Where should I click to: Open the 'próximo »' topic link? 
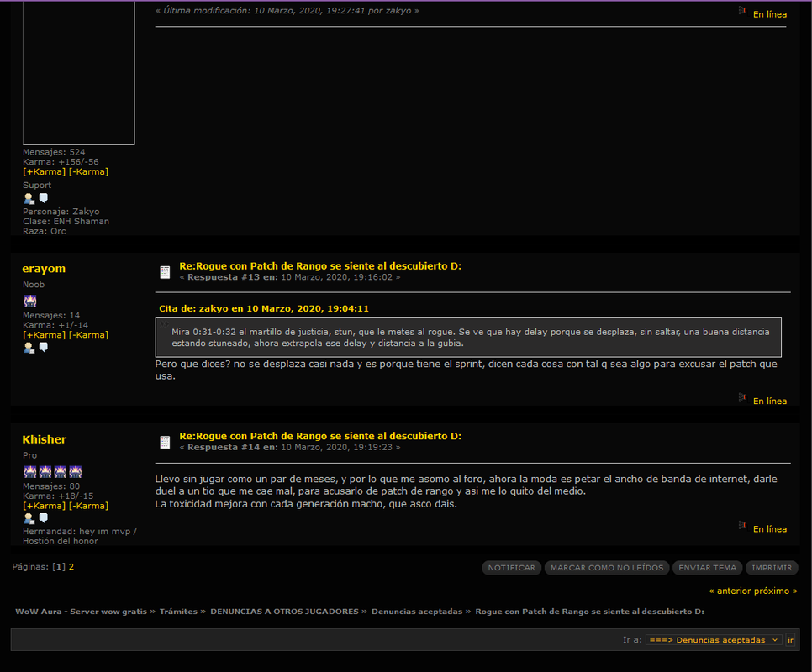[x=775, y=591]
